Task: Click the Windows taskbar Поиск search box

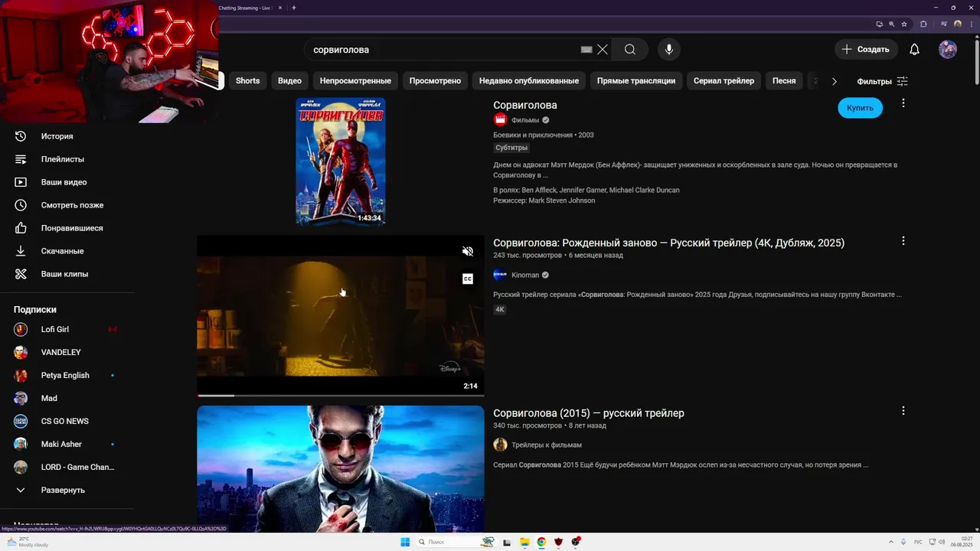Action: pyautogui.click(x=456, y=542)
